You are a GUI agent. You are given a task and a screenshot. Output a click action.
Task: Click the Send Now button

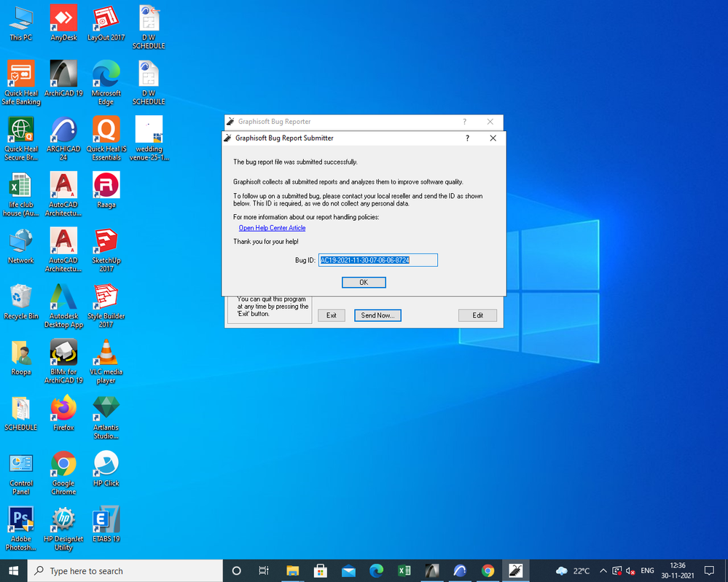(377, 315)
